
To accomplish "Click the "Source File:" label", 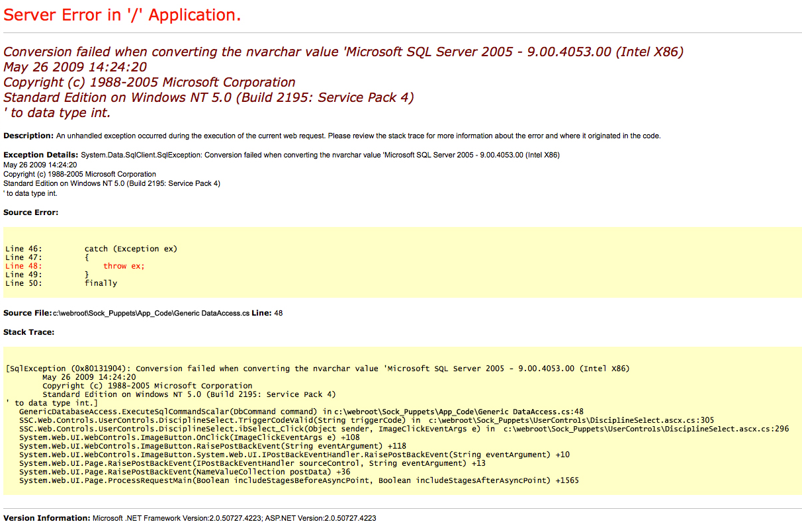I will pyautogui.click(x=27, y=312).
